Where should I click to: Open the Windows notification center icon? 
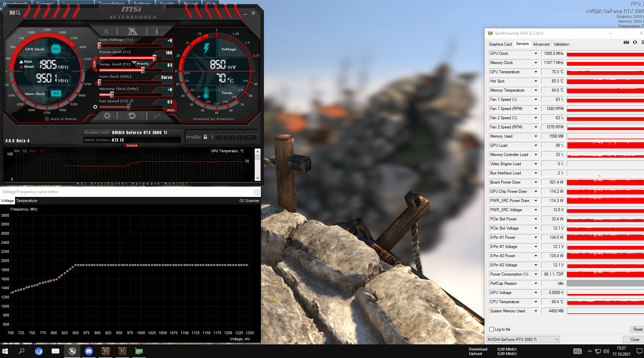tap(639, 351)
